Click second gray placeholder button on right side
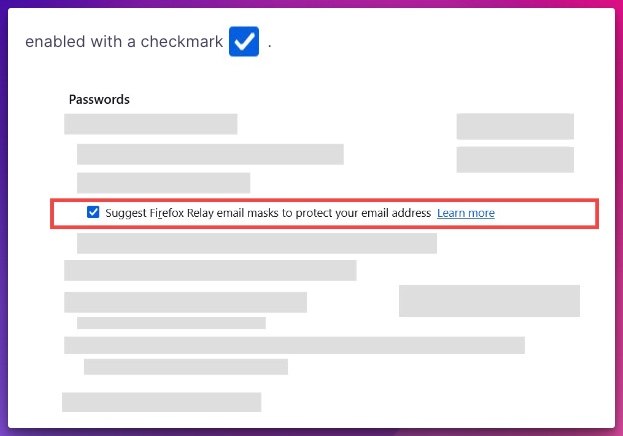Screen dimensions: 623x436 tap(515, 159)
